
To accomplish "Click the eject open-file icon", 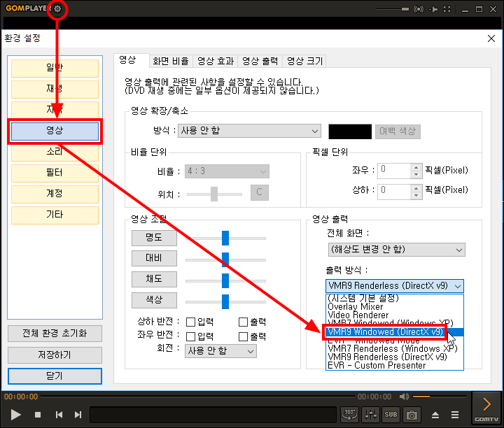I will pyautogui.click(x=435, y=415).
